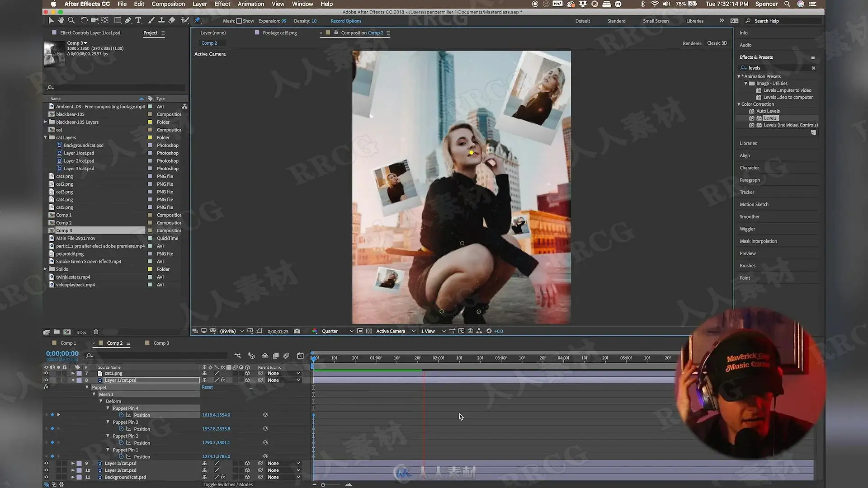Open the Active Camera view dropdown
The width and height of the screenshot is (868, 488).
(x=396, y=331)
